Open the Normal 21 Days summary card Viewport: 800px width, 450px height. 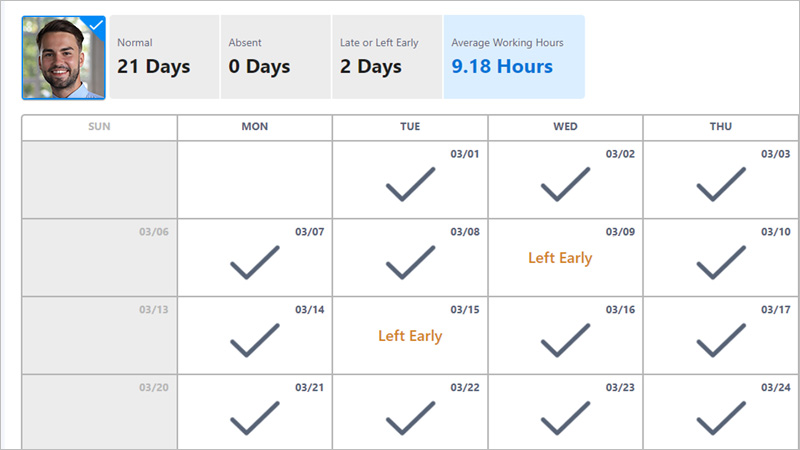(163, 57)
